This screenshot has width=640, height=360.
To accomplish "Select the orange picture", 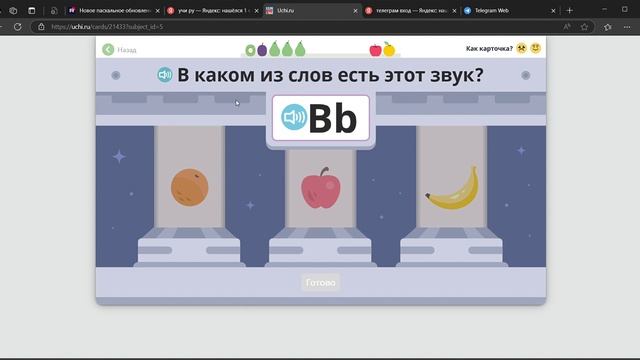I will 190,187.
